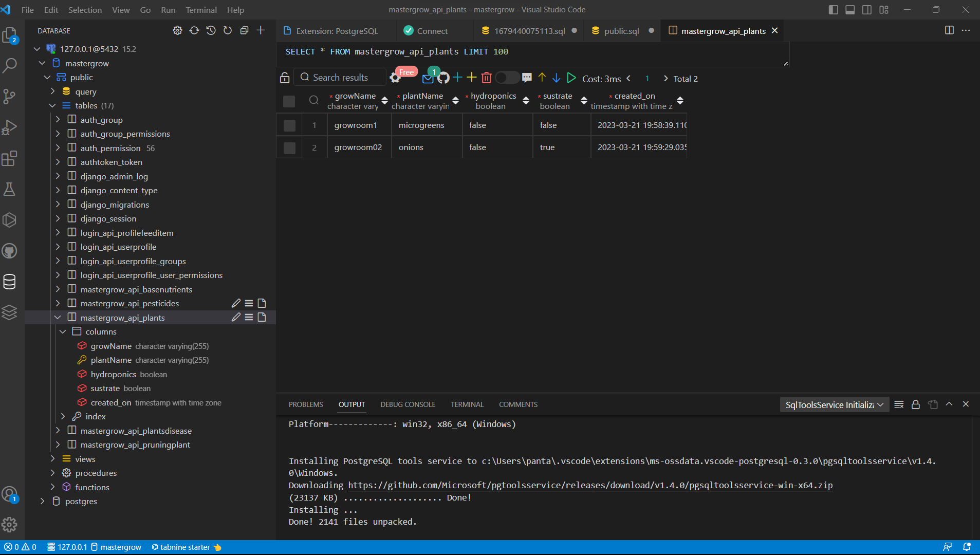This screenshot has width=980, height=555.
Task: Click the red trash delete icon
Action: (x=486, y=78)
